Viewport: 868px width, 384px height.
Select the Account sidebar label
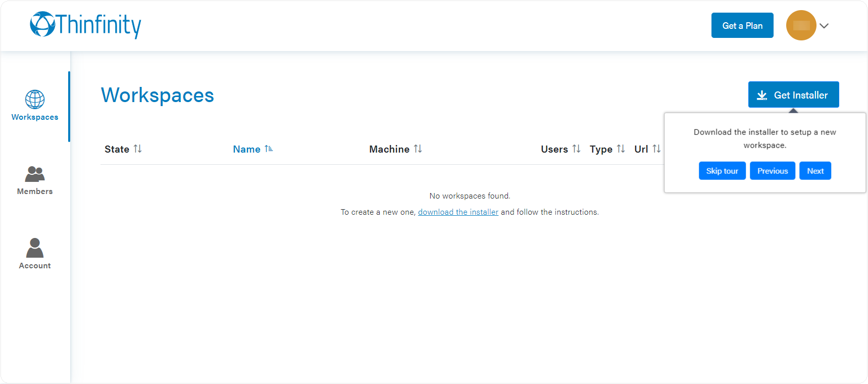pos(35,266)
